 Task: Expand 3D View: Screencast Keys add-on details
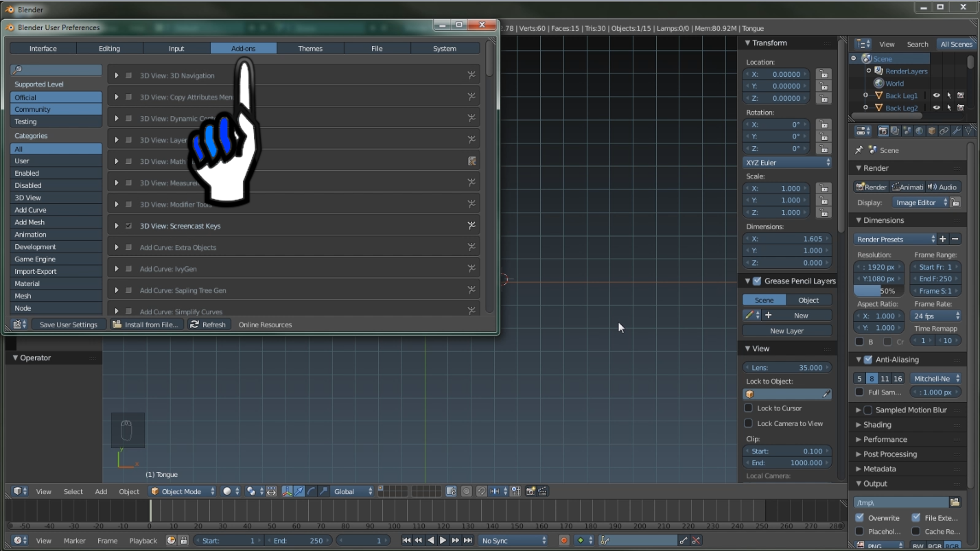click(117, 226)
